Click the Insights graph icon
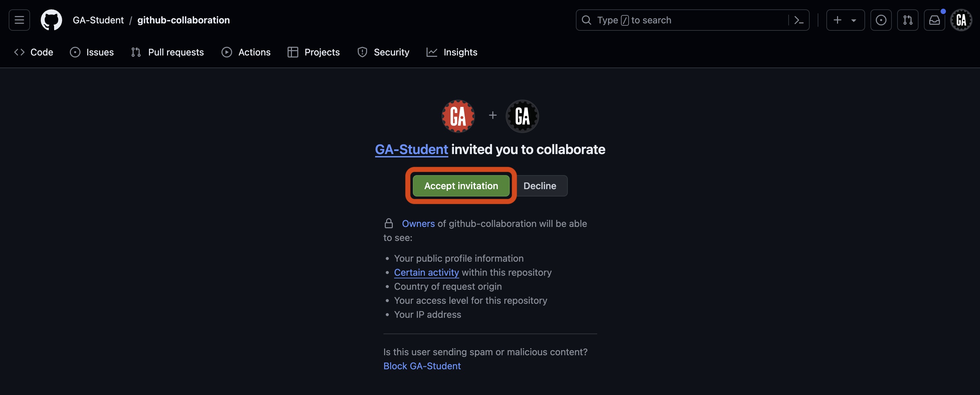This screenshot has height=395, width=980. [432, 52]
